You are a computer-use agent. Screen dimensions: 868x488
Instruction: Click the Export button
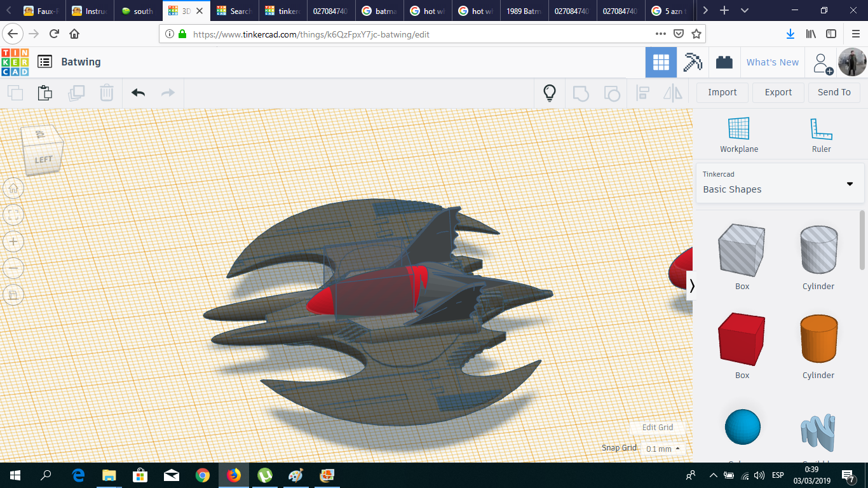[778, 93]
